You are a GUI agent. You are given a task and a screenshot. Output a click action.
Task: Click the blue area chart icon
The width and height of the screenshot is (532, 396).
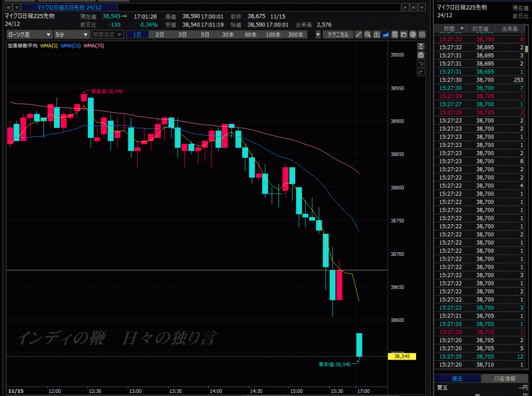386,35
